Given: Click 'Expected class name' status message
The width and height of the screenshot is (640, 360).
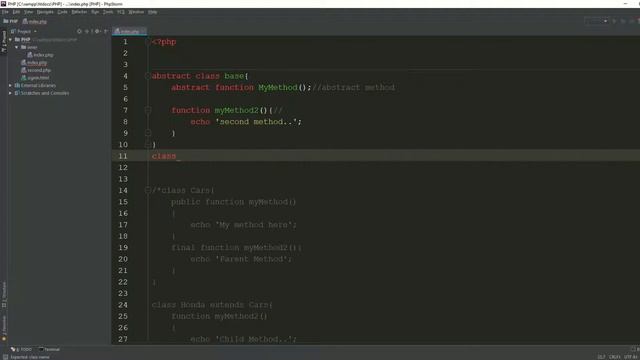Looking at the screenshot, I should point(30,357).
